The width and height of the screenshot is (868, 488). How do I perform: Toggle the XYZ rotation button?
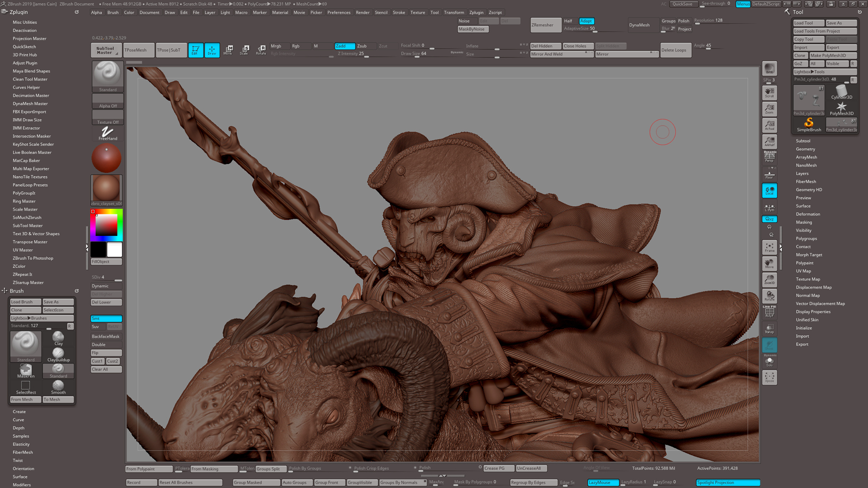(x=769, y=219)
